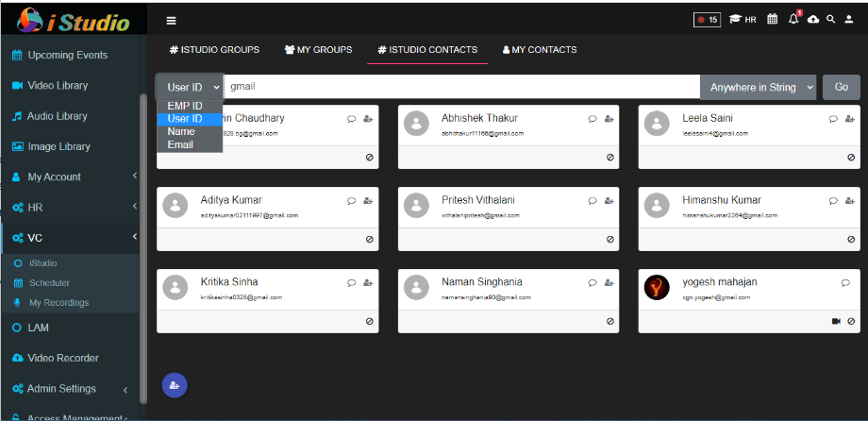Click the iStudio logo
Viewport: 868px width, 421px height.
pos(73,20)
